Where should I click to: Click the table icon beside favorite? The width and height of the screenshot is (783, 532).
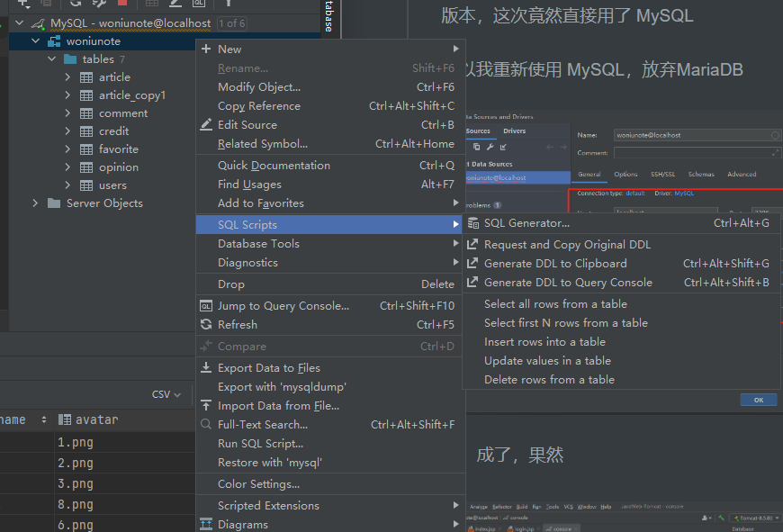coord(86,149)
